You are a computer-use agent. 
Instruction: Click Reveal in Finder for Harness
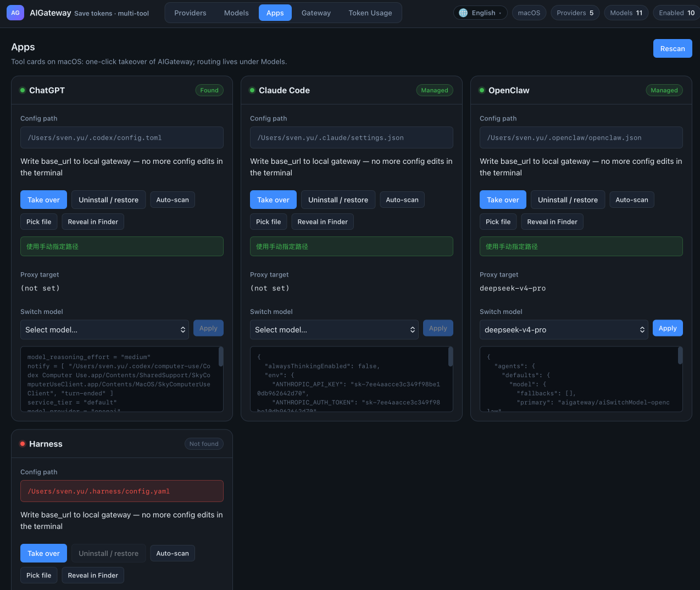(93, 575)
